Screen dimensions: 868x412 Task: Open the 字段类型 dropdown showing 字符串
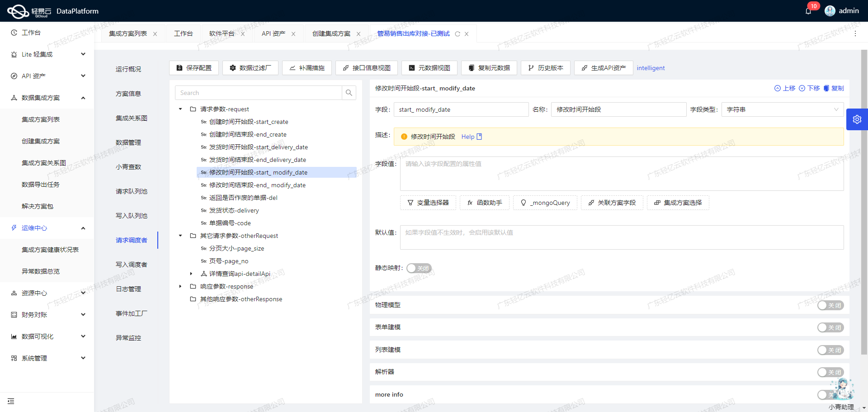pyautogui.click(x=782, y=109)
